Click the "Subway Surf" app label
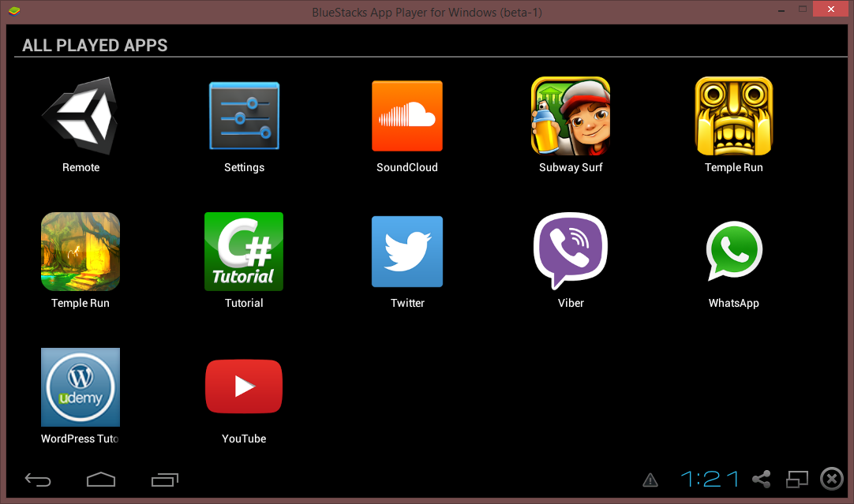The image size is (854, 504). (x=570, y=168)
